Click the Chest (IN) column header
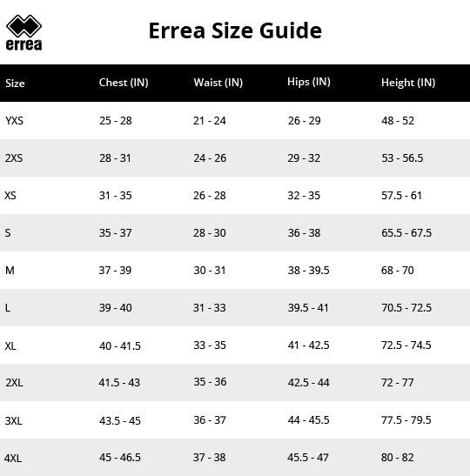 coord(124,83)
